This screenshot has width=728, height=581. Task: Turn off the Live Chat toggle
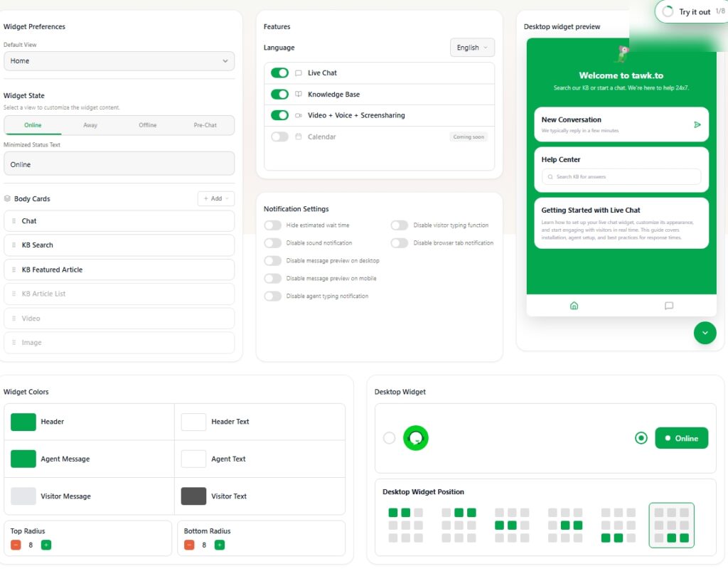pos(279,73)
